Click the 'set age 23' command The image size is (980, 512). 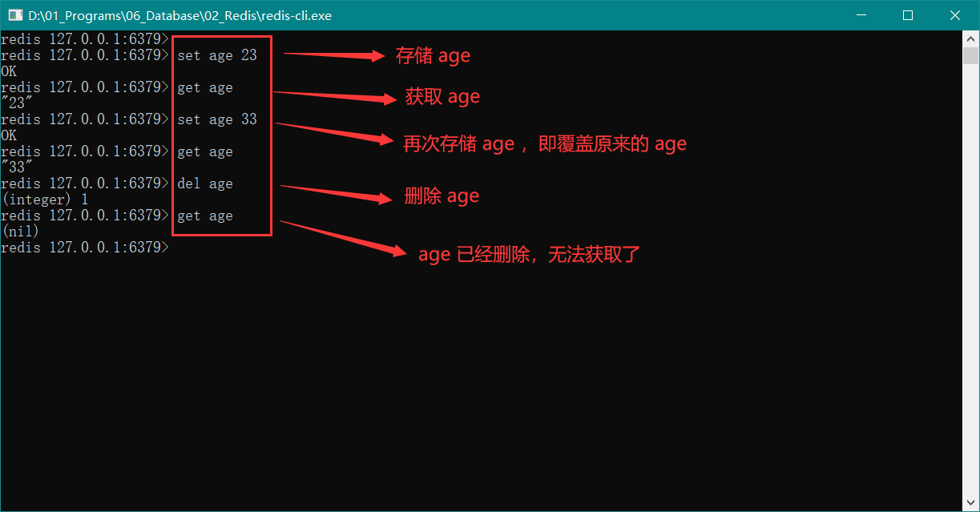217,55
